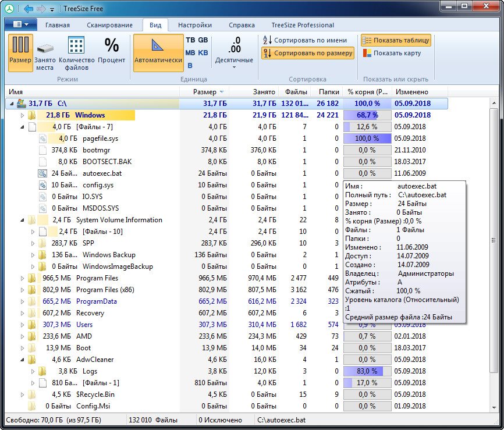Click the ProgramData percent bar
504x430 pixels.
pyautogui.click(x=367, y=301)
